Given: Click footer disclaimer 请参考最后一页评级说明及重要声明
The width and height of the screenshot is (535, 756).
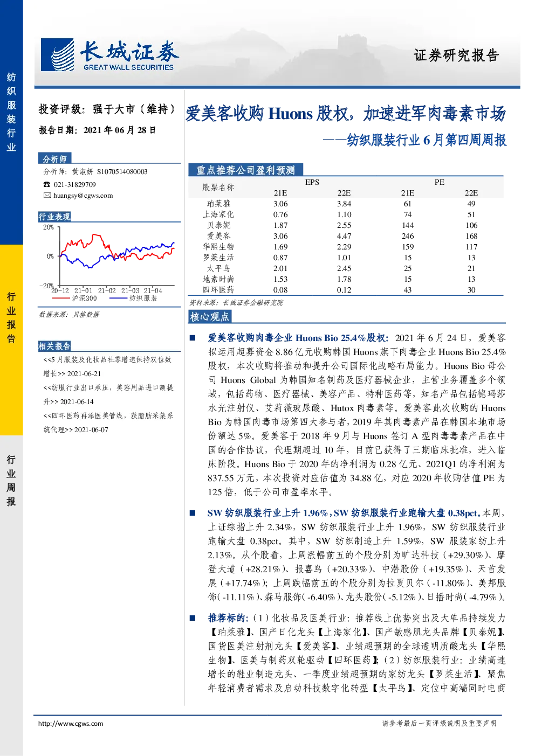Looking at the screenshot, I should coord(439,723).
